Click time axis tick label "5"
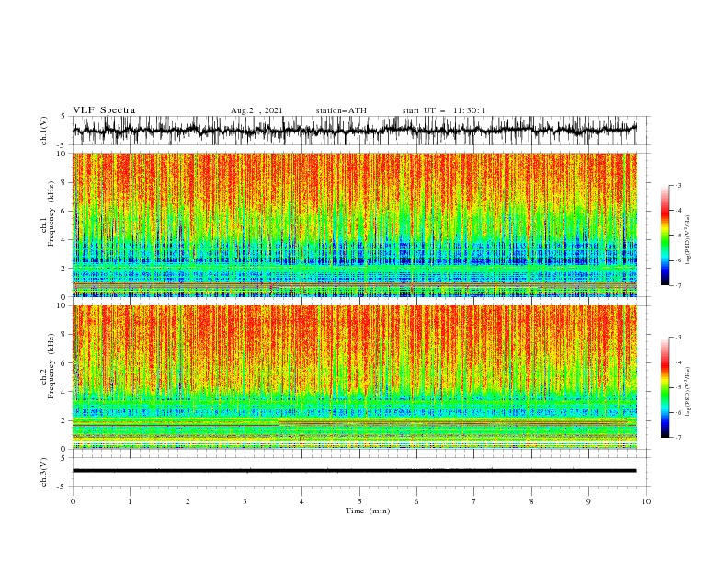 click(x=359, y=501)
